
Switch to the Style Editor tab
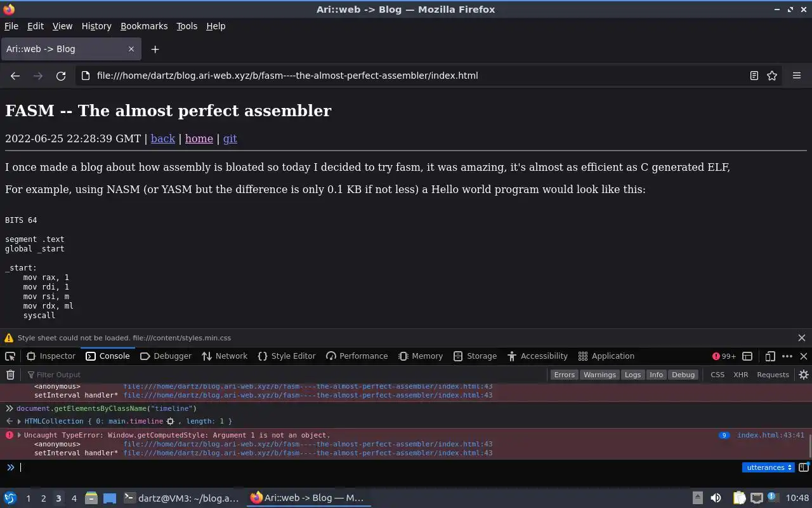[287, 356]
